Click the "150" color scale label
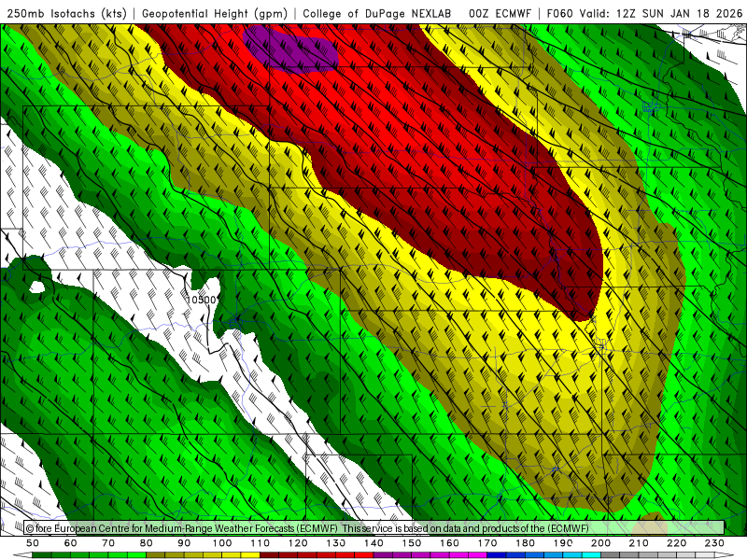 click(412, 543)
